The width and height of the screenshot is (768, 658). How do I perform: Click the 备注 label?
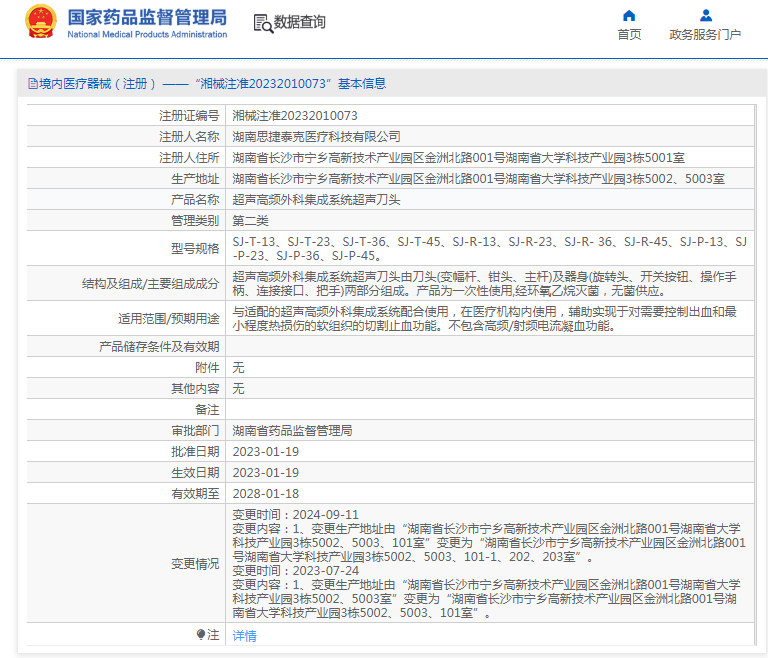point(207,410)
